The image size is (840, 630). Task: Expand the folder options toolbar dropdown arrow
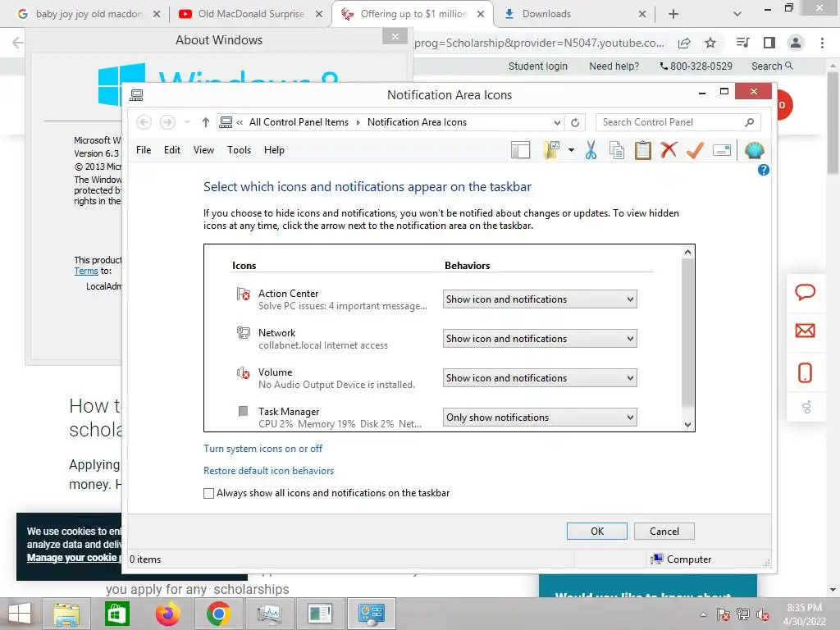coord(571,151)
